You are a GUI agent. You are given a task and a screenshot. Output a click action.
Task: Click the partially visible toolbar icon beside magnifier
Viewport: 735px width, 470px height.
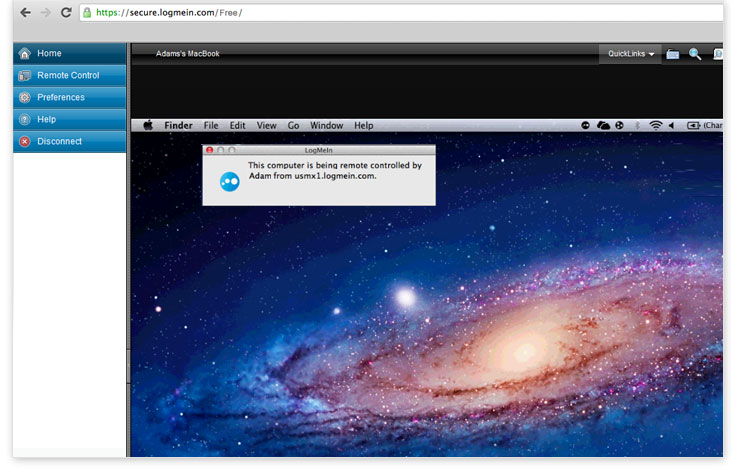tap(718, 54)
